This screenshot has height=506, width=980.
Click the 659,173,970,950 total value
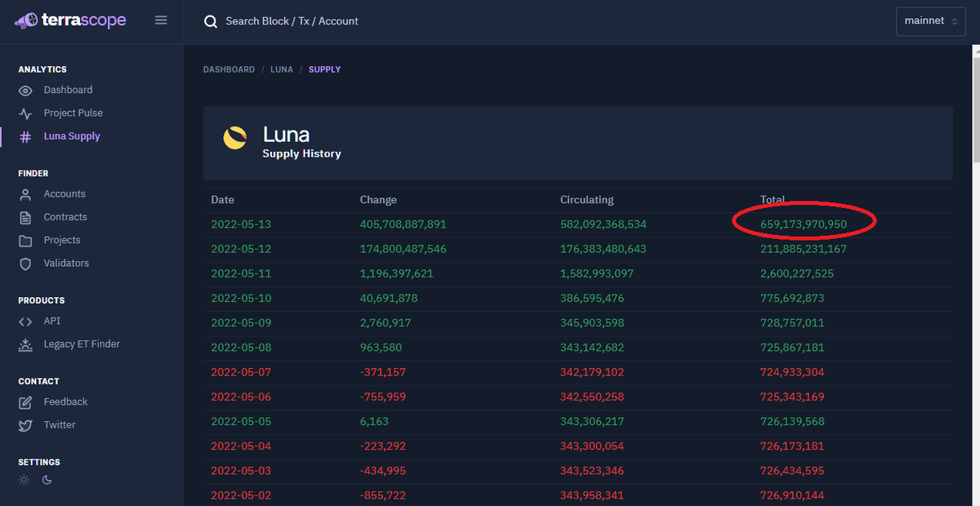[804, 224]
